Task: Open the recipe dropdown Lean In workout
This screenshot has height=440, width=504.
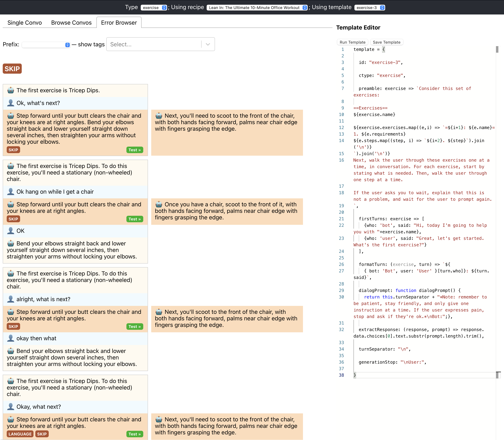Action: point(257,8)
